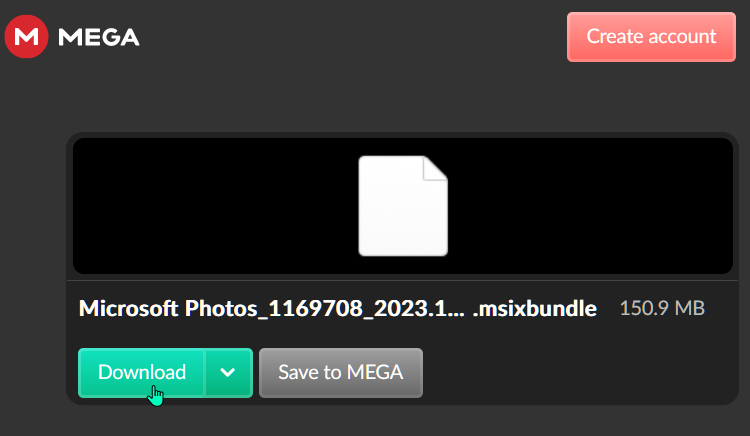Open the Create account page
The width and height of the screenshot is (750, 436).
point(651,37)
